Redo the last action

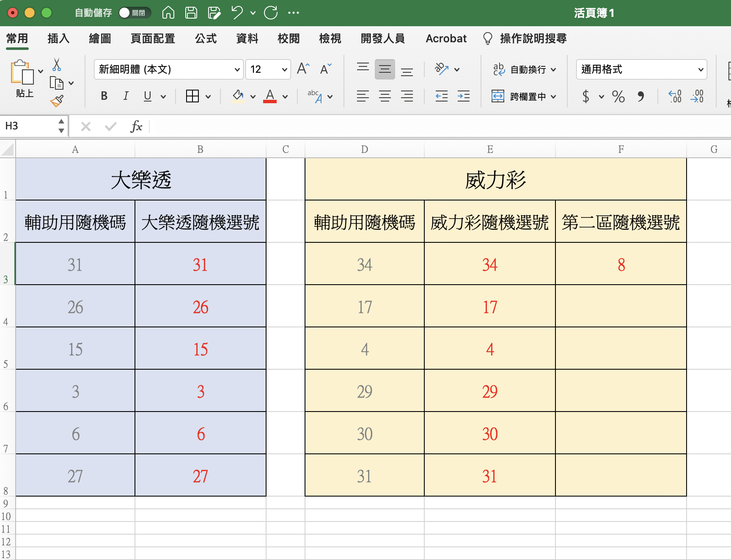tap(271, 13)
